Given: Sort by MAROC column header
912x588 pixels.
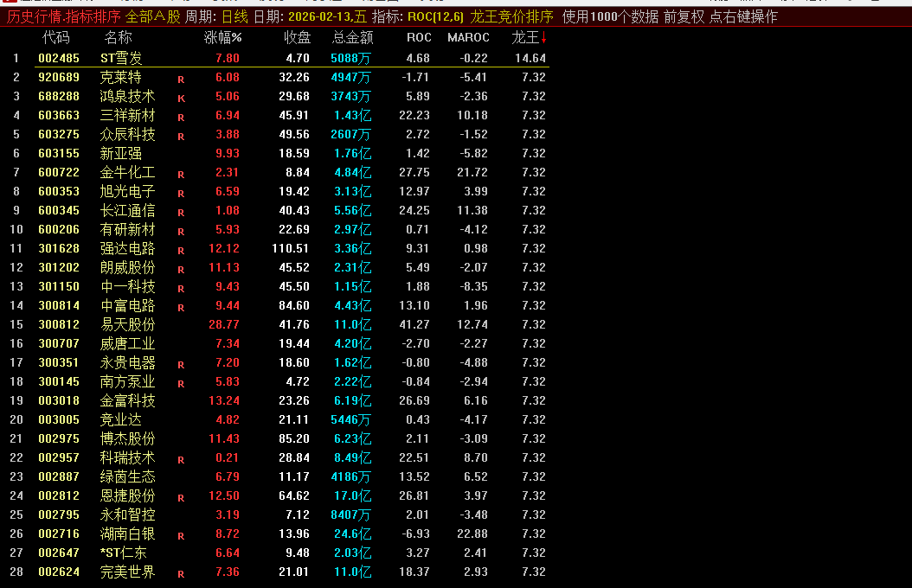Looking at the screenshot, I should [468, 38].
